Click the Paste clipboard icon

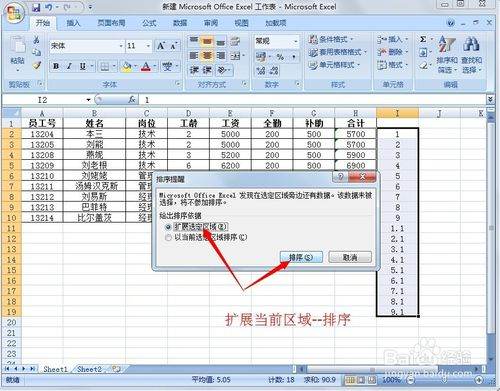tap(17, 45)
